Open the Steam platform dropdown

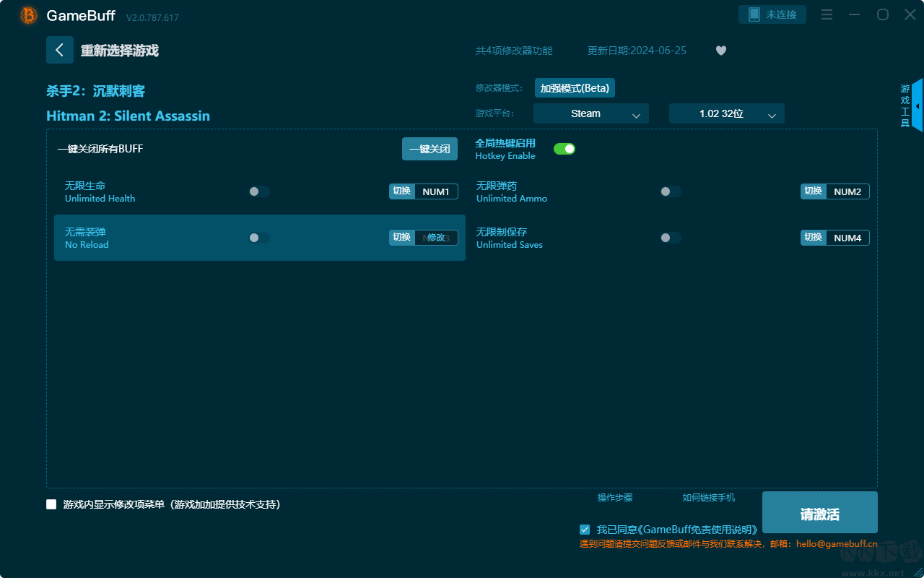[x=590, y=113]
